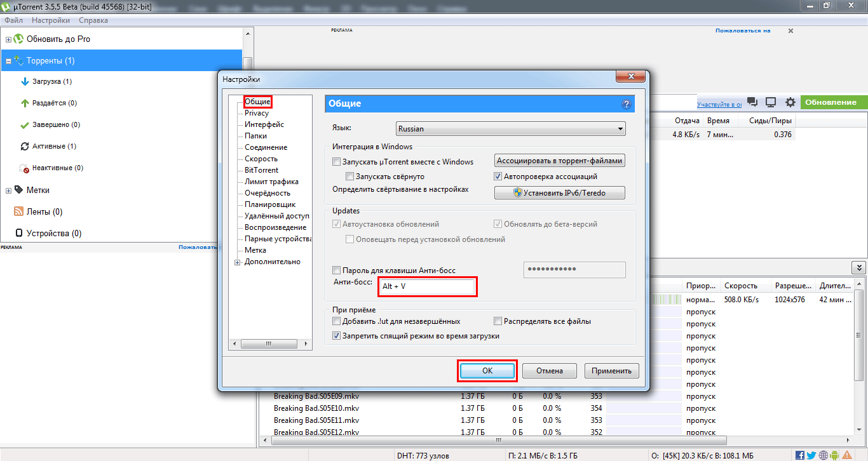Open settings via toolbar gear icon
This screenshot has height=461, width=868.
click(x=790, y=102)
